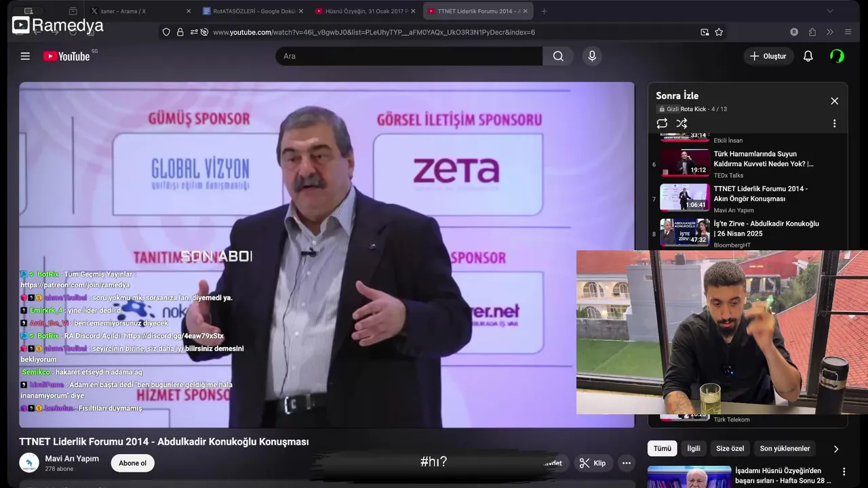Click the TEDx Talks channel name
Viewport: 868px width, 488px height.
click(x=728, y=176)
